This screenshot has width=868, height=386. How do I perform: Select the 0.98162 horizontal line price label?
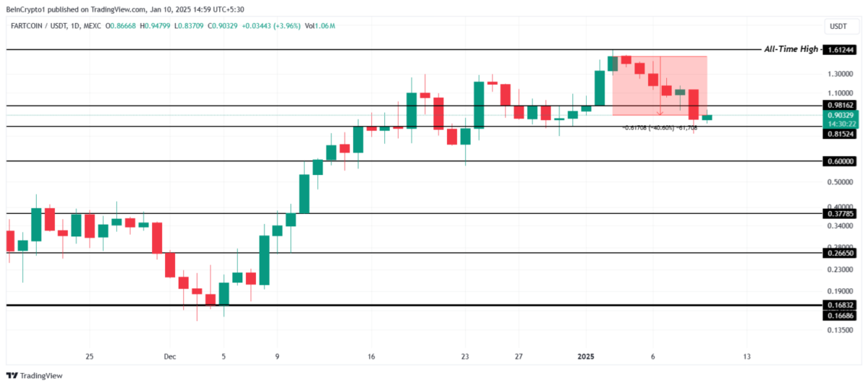tap(840, 105)
